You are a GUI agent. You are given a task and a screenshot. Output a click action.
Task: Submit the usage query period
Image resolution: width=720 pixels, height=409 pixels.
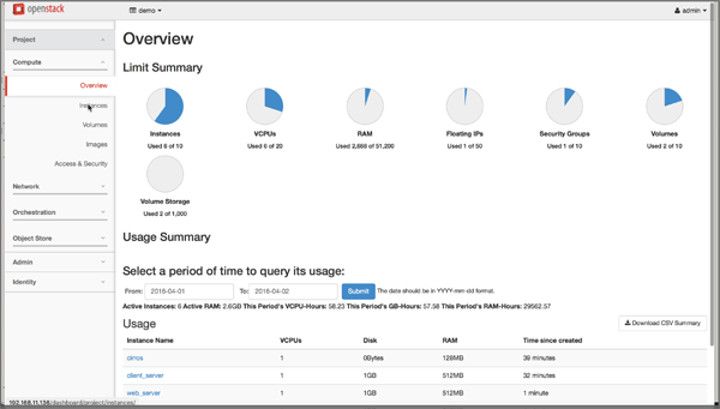358,291
